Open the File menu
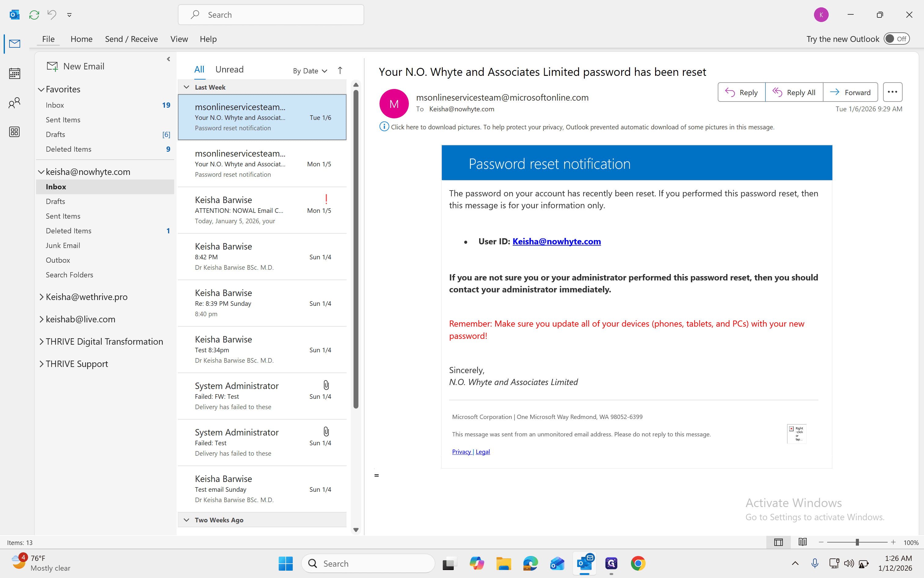Viewport: 924px width, 578px height. tap(48, 39)
